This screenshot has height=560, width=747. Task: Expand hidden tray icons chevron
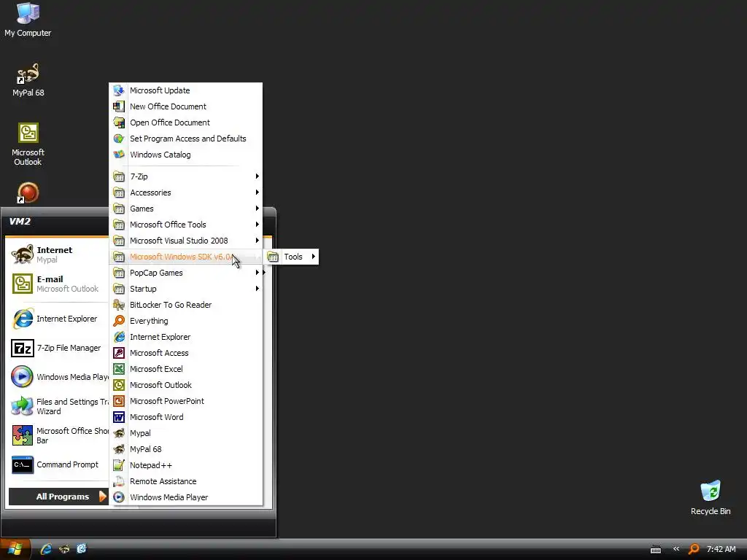tap(676, 548)
